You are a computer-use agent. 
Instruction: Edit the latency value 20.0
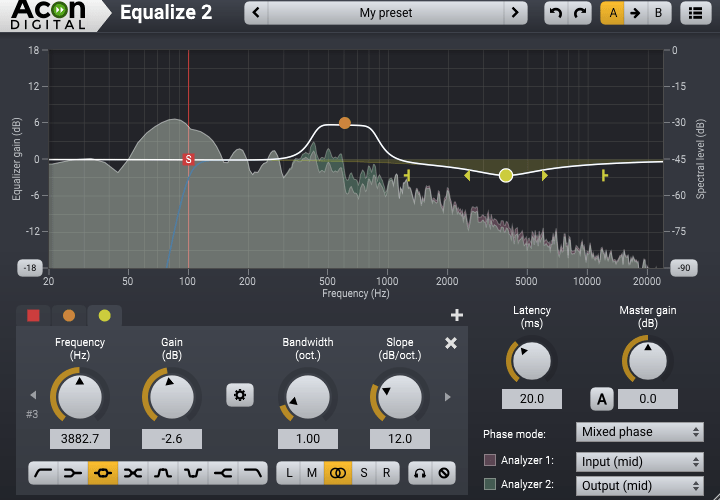[x=532, y=399]
